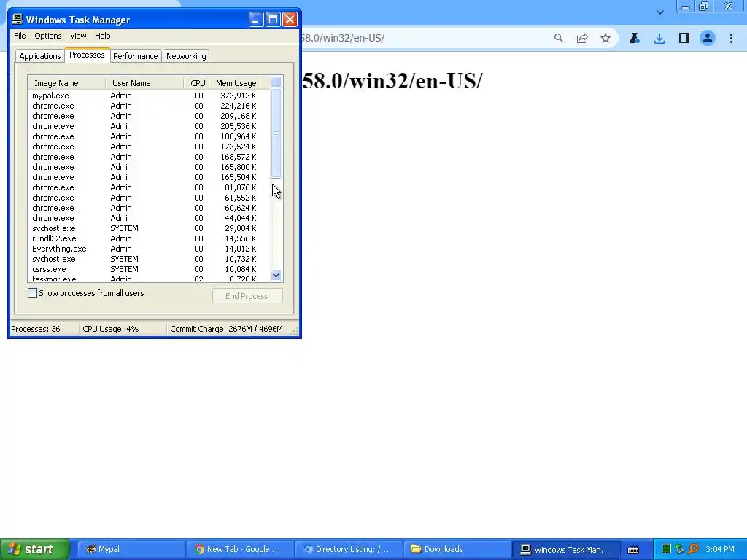Open the File menu in Task Manager
This screenshot has width=747, height=560.
(x=20, y=36)
